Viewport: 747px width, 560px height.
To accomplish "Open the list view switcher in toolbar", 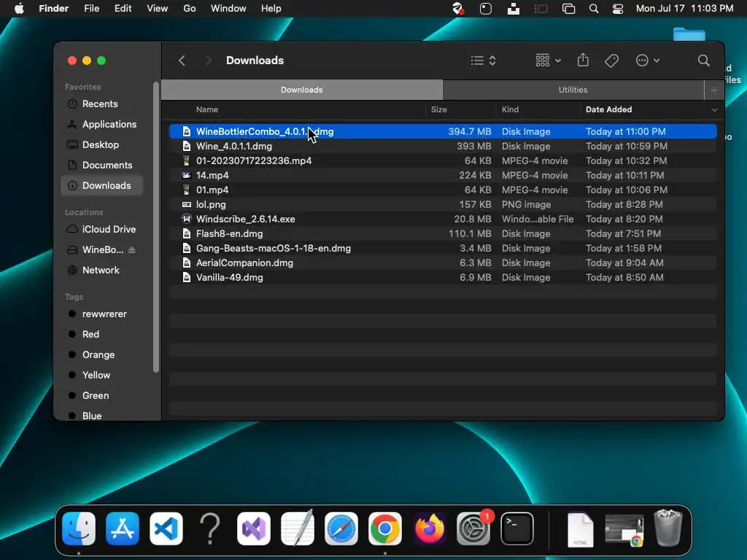I will click(483, 61).
